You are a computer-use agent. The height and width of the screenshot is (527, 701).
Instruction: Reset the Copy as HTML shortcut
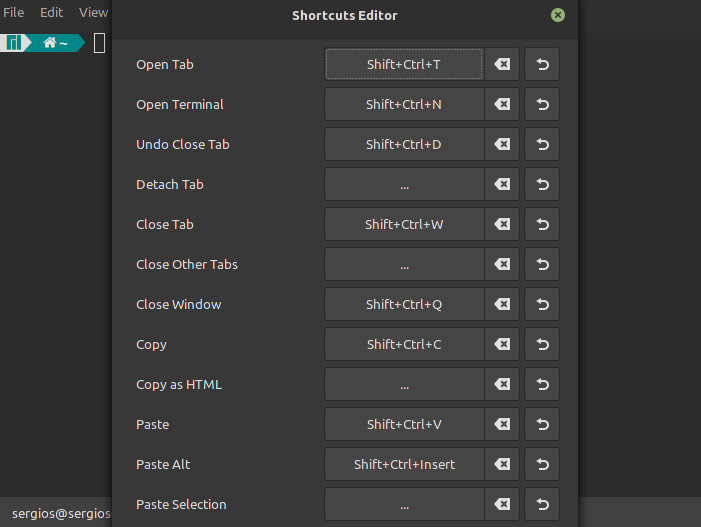click(542, 384)
